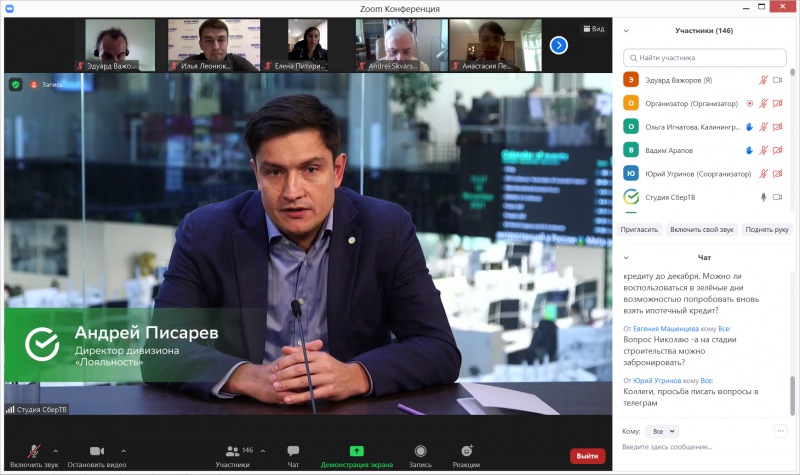Open chat more options ellipsis button
800x475 pixels.
click(780, 431)
